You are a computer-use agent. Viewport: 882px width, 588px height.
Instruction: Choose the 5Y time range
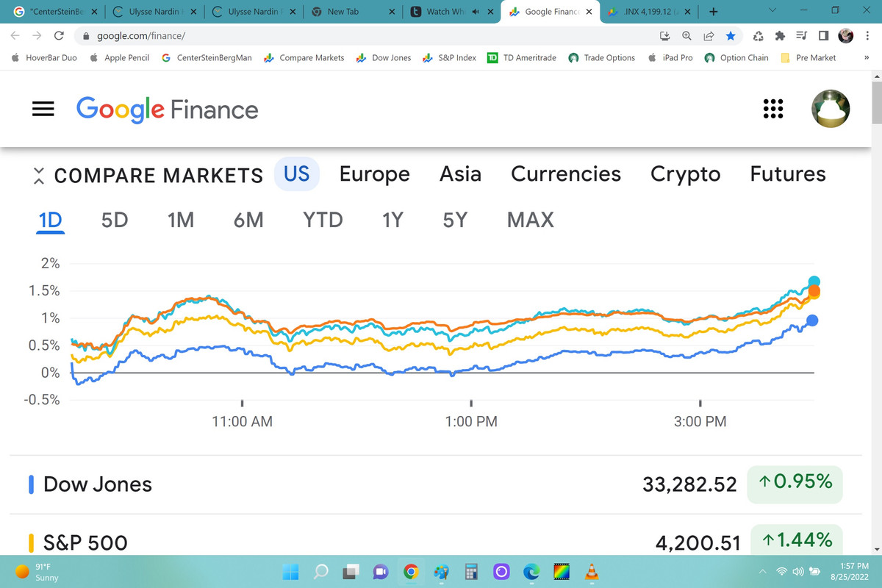click(x=455, y=220)
